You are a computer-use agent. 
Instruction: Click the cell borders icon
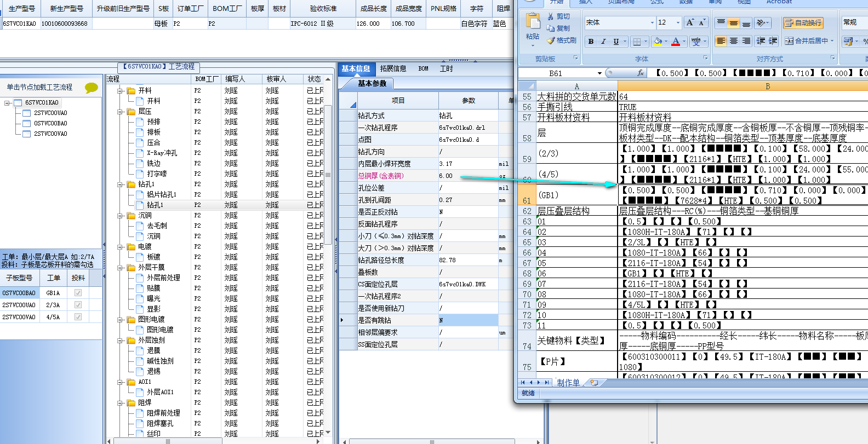pyautogui.click(x=636, y=42)
